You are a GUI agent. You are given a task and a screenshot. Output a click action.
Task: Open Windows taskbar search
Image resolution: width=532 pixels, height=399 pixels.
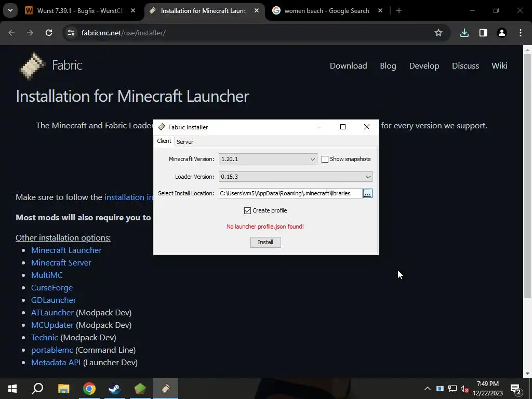click(x=37, y=389)
